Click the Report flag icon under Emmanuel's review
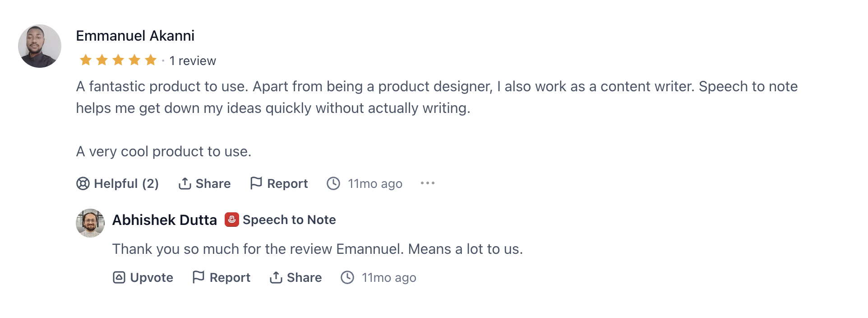 (256, 183)
